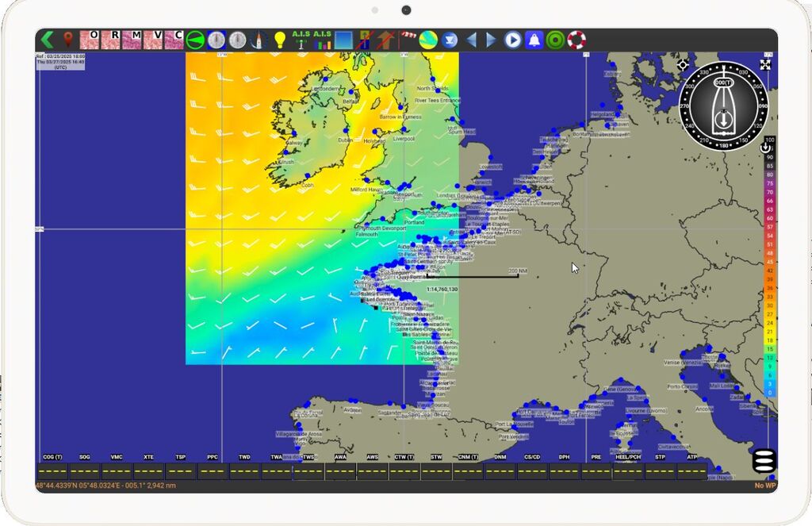Select the chart layer thumbnail labeled V

point(153,40)
